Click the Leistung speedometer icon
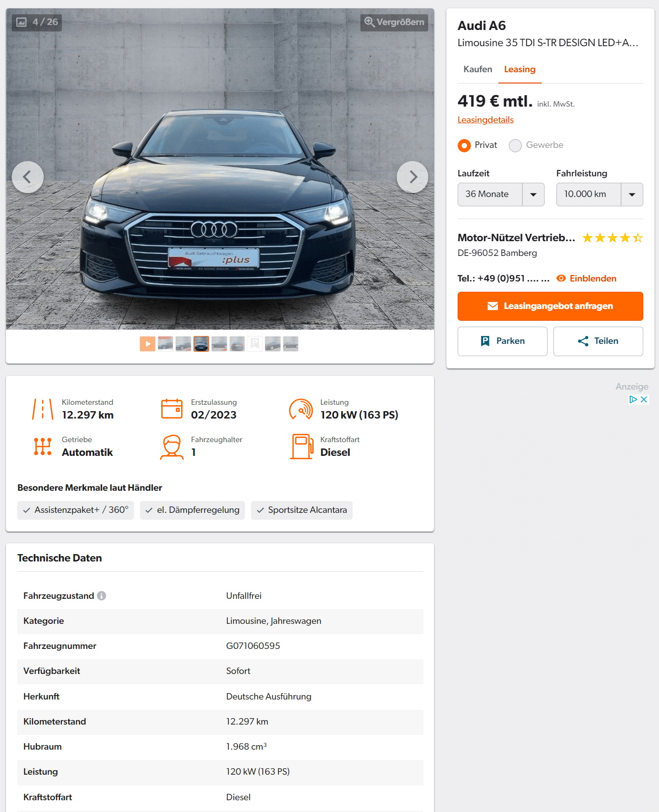This screenshot has width=659, height=812. coord(301,409)
